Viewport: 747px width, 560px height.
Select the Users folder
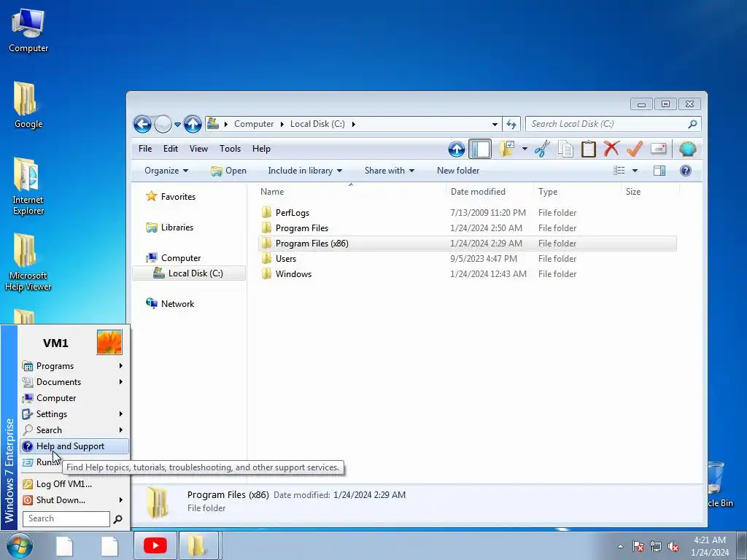[285, 259]
